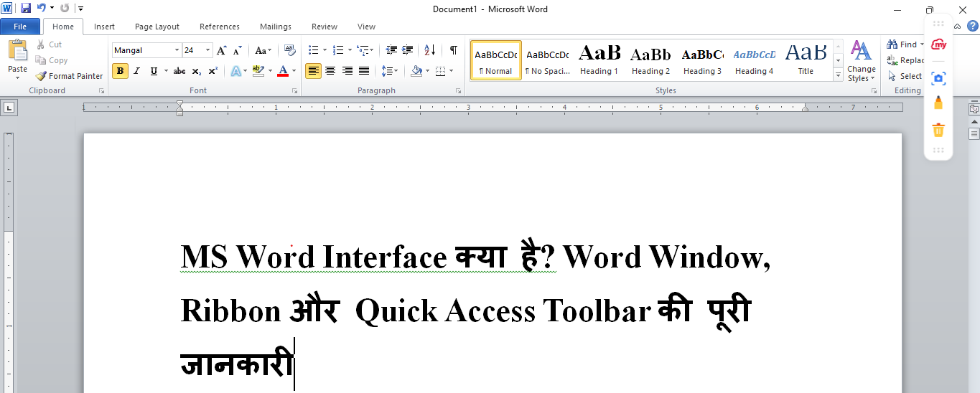This screenshot has height=393, width=980.
Task: Toggle Bold formatting off
Action: coord(120,71)
